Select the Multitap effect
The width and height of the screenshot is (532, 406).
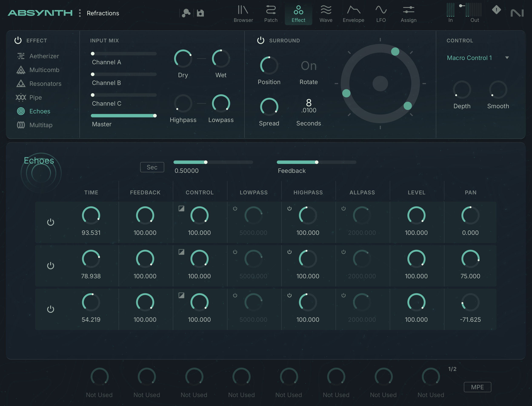pos(34,125)
